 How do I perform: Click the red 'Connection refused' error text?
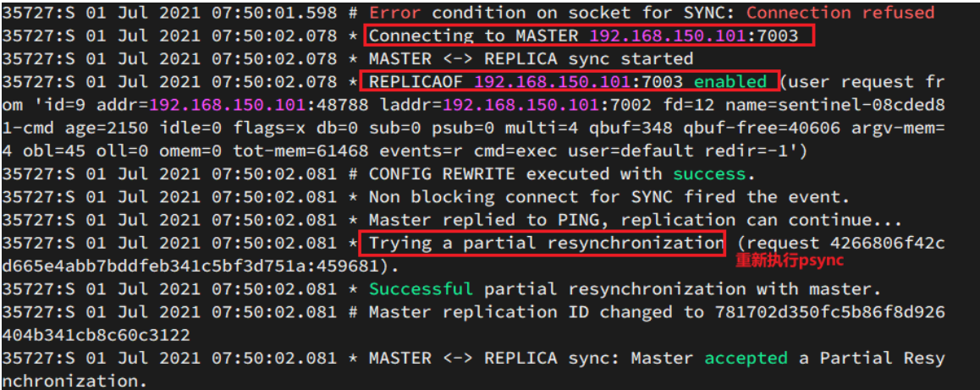coord(840,13)
